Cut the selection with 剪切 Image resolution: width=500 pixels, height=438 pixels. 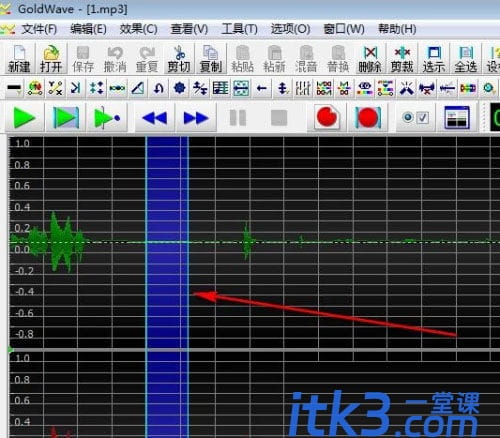coord(179,59)
